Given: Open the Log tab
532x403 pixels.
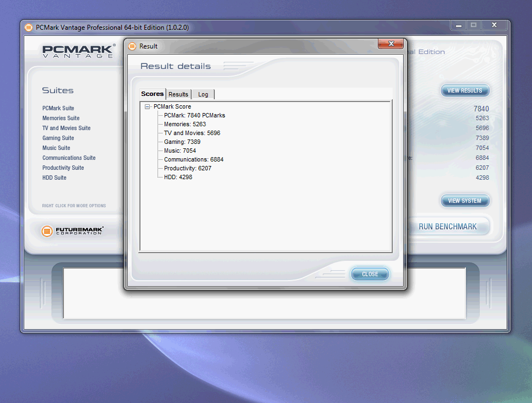Looking at the screenshot, I should pyautogui.click(x=203, y=94).
